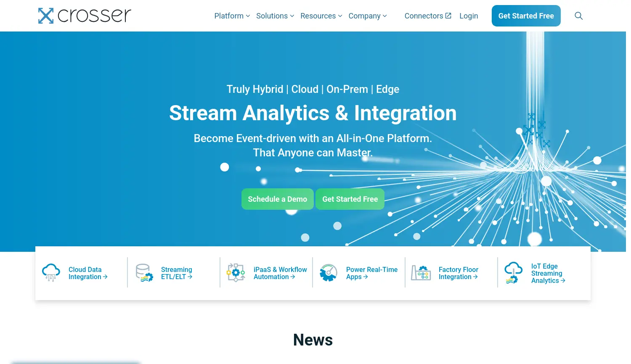This screenshot has width=631, height=364.
Task: Click the Schedule a Demo button
Action: click(277, 199)
